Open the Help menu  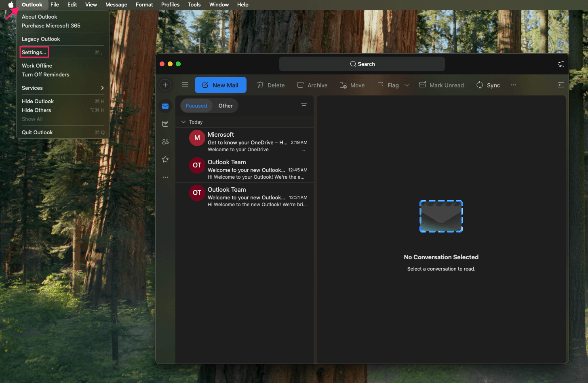(243, 4)
